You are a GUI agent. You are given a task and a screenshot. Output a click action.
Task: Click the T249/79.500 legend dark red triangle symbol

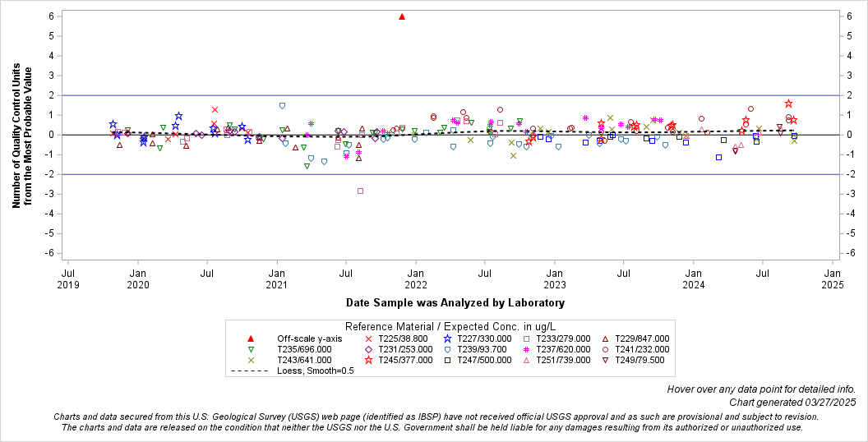tap(606, 360)
